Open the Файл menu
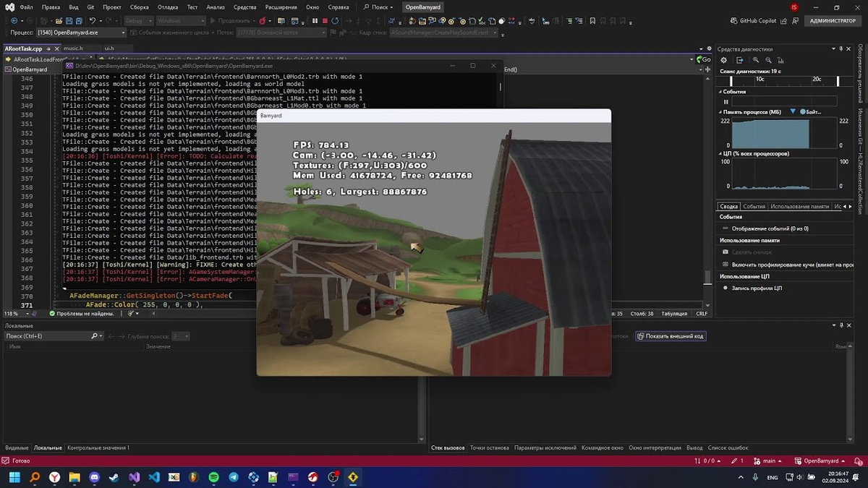 coord(26,7)
